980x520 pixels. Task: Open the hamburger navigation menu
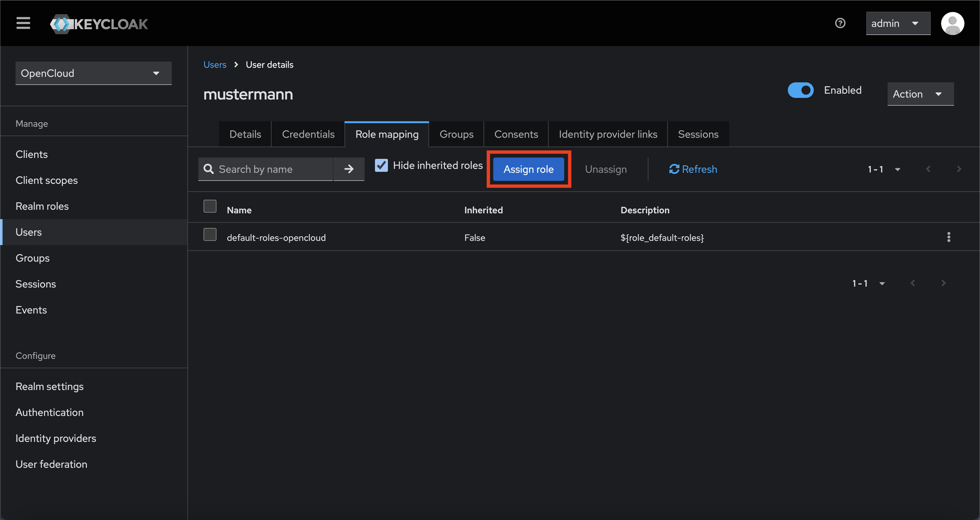click(23, 23)
